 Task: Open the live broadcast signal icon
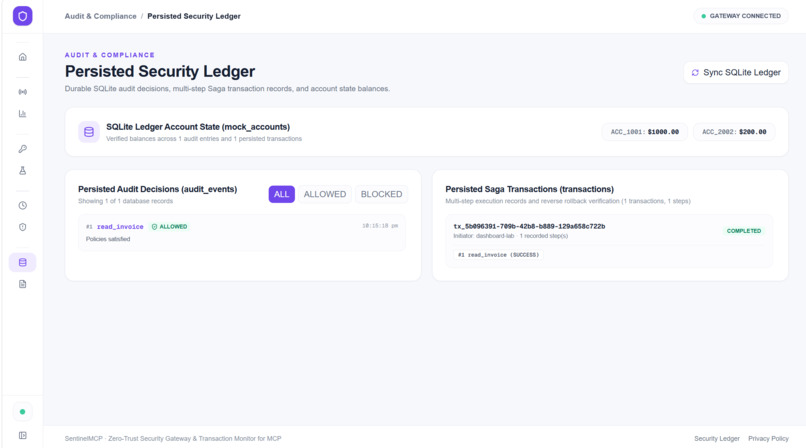coord(23,92)
